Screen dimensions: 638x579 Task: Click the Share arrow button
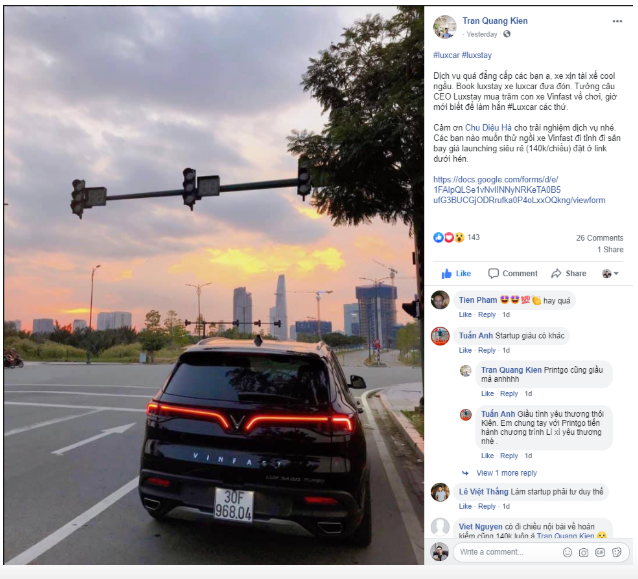[568, 273]
